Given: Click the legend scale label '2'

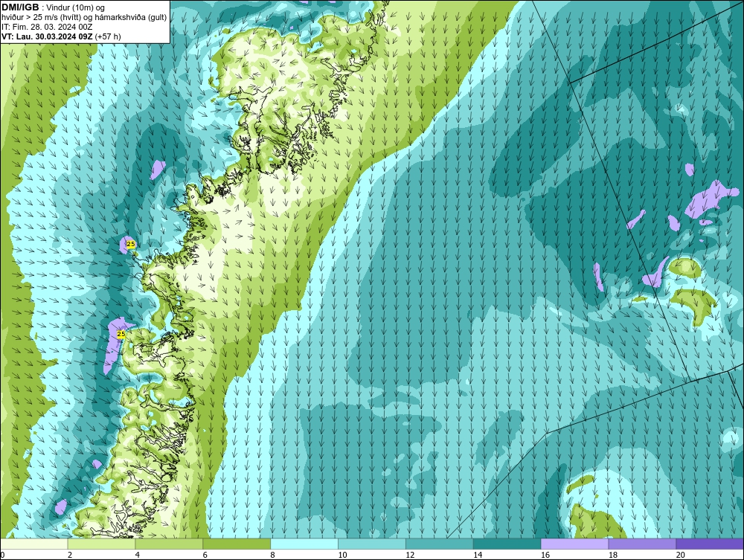Looking at the screenshot, I should (70, 555).
